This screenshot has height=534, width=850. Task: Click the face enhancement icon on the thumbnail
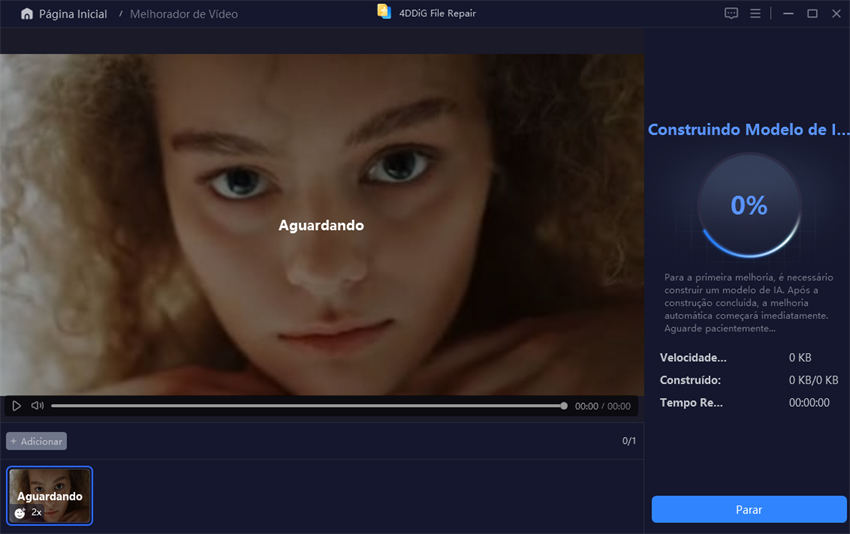pyautogui.click(x=19, y=512)
